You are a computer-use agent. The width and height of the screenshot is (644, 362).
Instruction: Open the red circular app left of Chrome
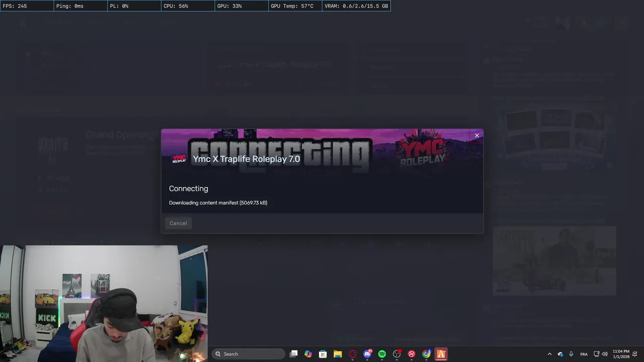(x=412, y=354)
